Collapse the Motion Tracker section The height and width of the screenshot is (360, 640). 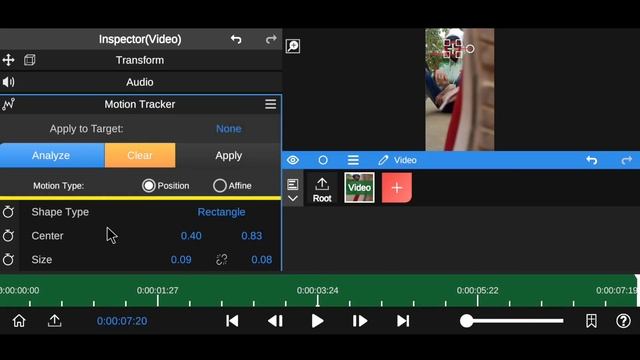tap(140, 104)
